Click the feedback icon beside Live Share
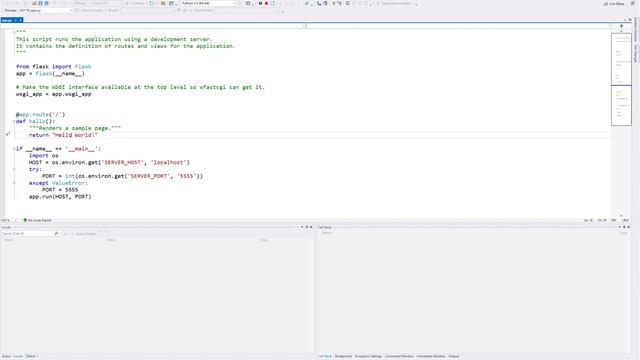640x360 pixels. point(633,3)
